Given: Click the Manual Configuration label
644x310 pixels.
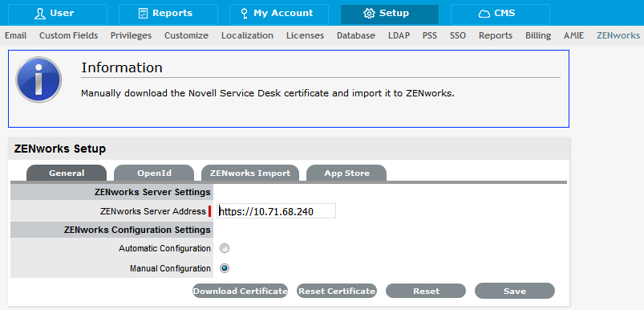Looking at the screenshot, I should [171, 268].
